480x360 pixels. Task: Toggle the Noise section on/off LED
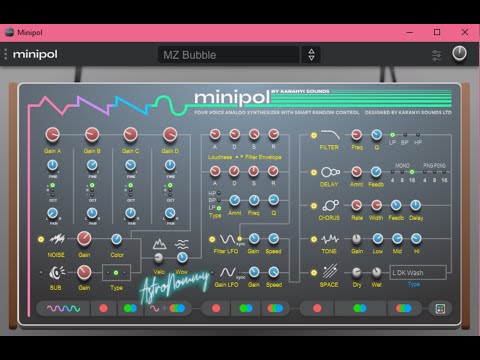[41, 239]
